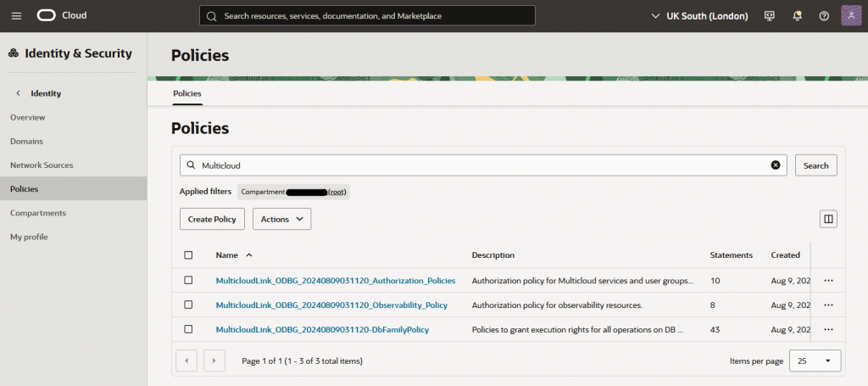This screenshot has height=386, width=868.
Task: Open Domains in the Identity sidebar
Action: click(26, 141)
